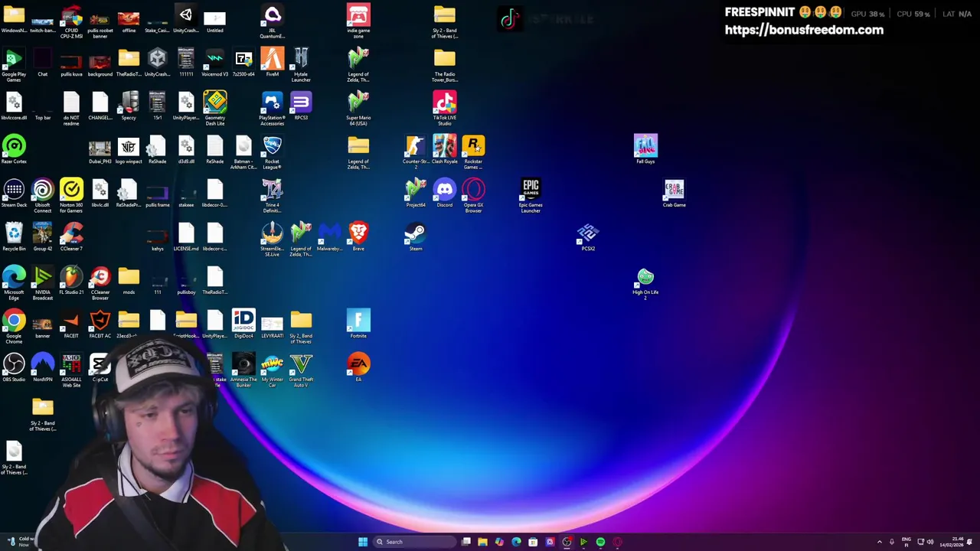Image resolution: width=980 pixels, height=551 pixels.
Task: Open the Ubisoft Connect shortcut
Action: (43, 196)
